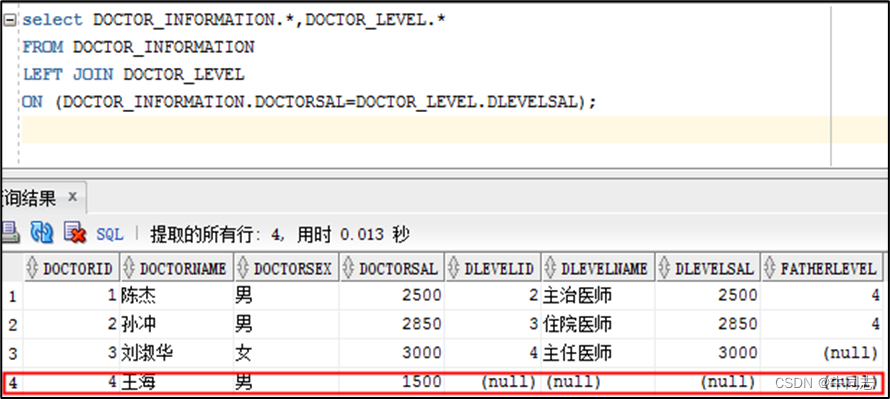The image size is (890, 399).
Task: Select the doctor name 王海 cell
Action: click(177, 382)
